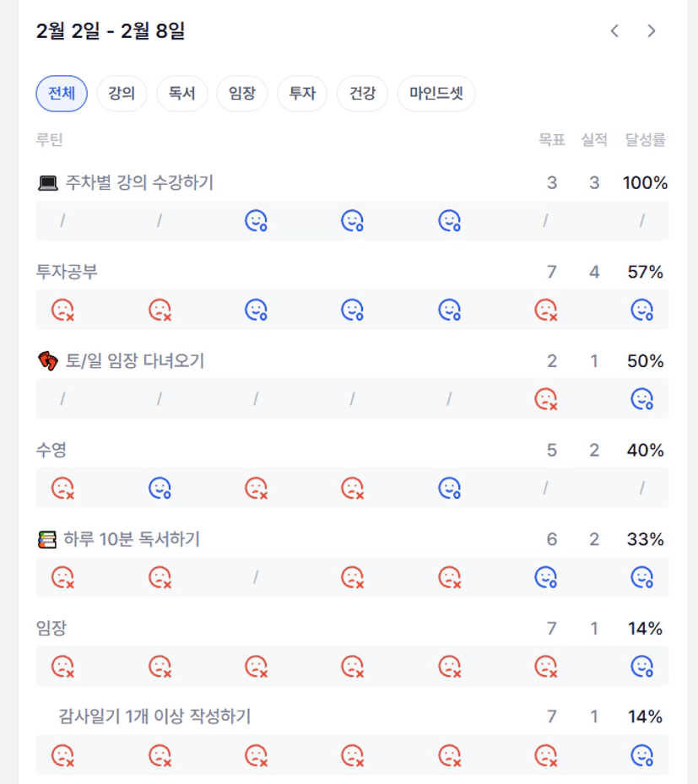
Task: Open the 마인드셋 filter tab
Action: (436, 94)
